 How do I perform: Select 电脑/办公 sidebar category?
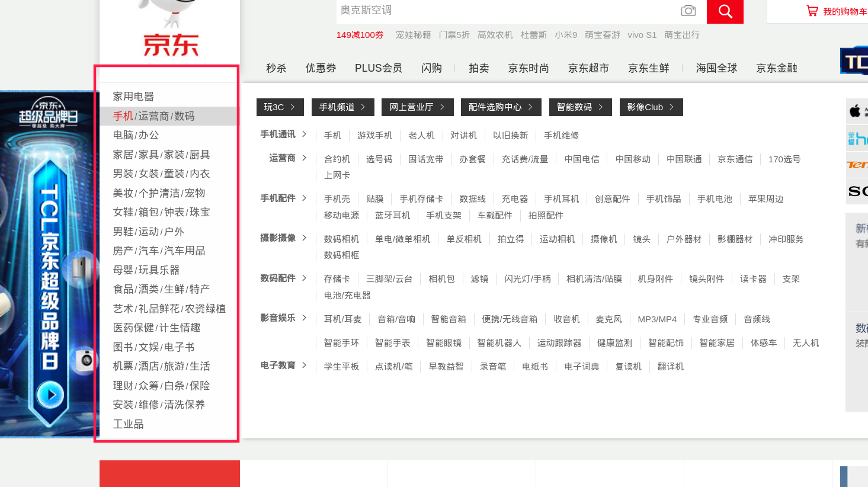tap(136, 135)
